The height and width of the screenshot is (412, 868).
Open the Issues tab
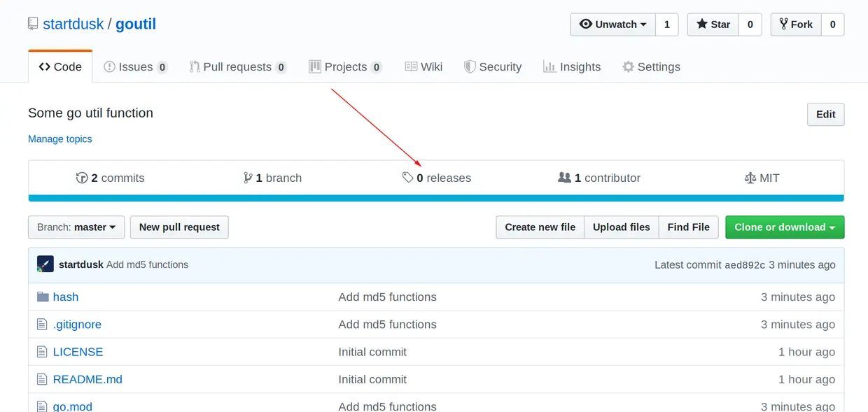(x=135, y=66)
